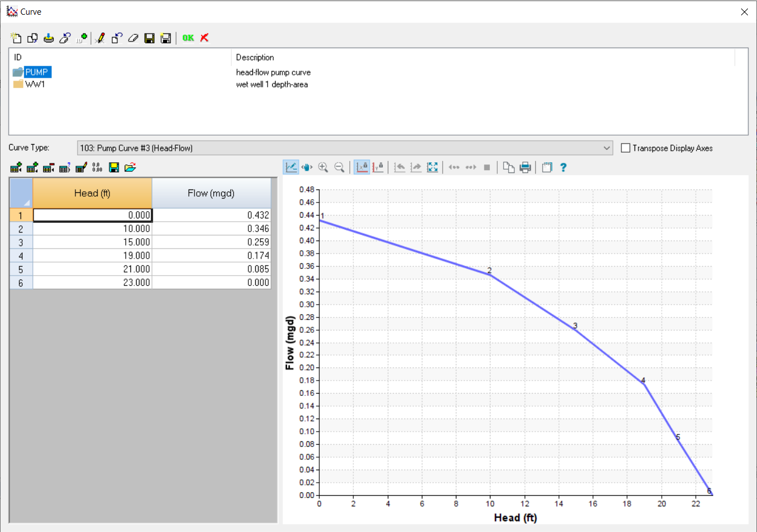757x532 pixels.
Task: Select the WW1 curve in list
Action: pos(35,84)
